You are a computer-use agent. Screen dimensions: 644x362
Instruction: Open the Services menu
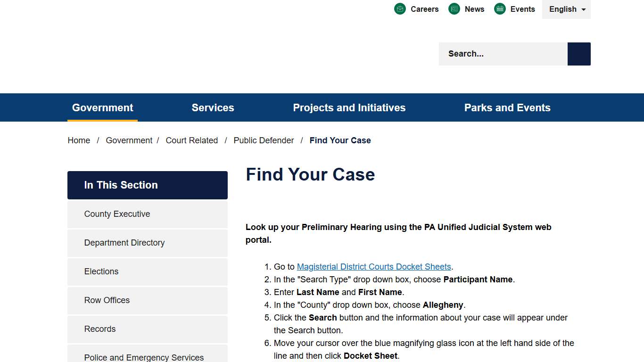(x=213, y=107)
